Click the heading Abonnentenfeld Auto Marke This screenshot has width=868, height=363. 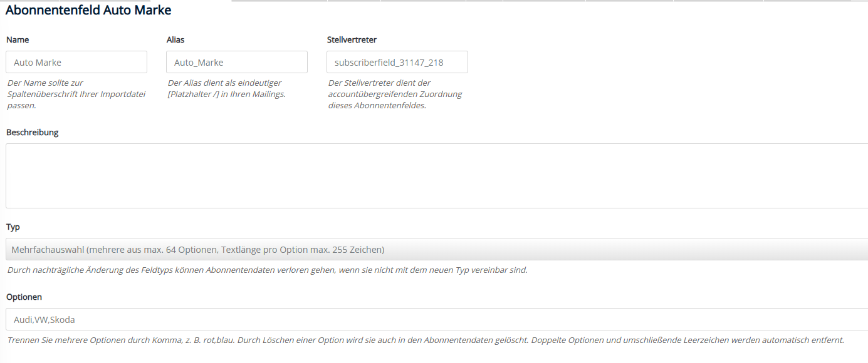coord(88,10)
